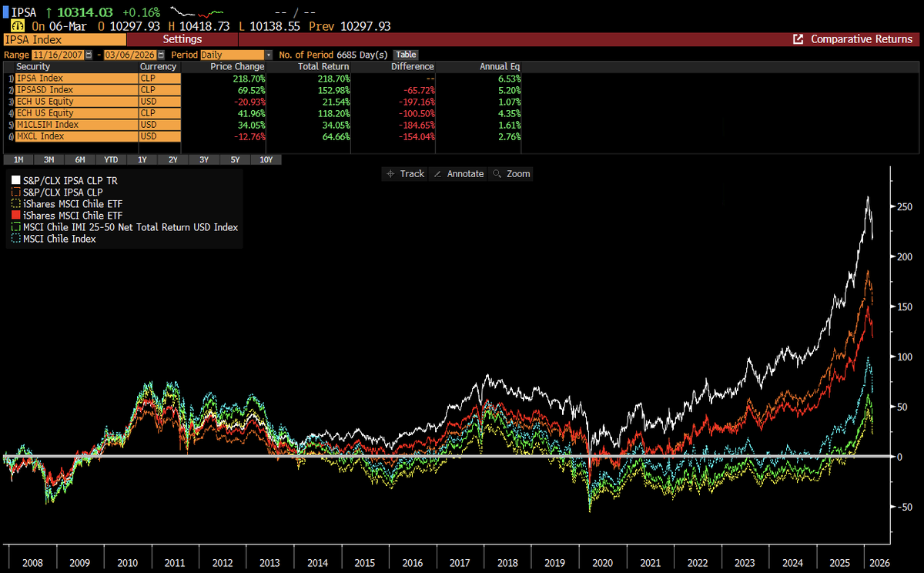Select the 3Y range tab
The height and width of the screenshot is (573, 924).
click(x=204, y=160)
